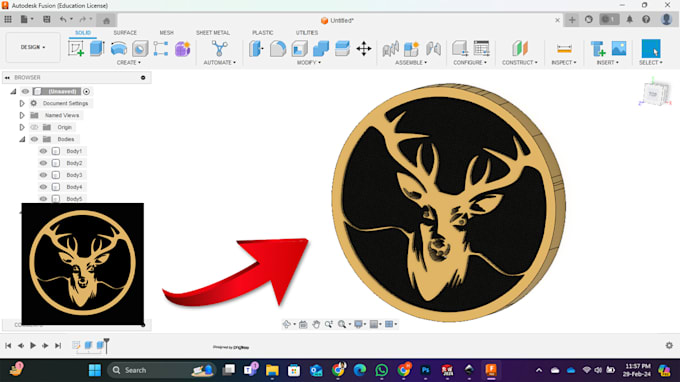This screenshot has width=680, height=382.
Task: Open the CONFIGURE dropdown menu
Action: point(470,63)
